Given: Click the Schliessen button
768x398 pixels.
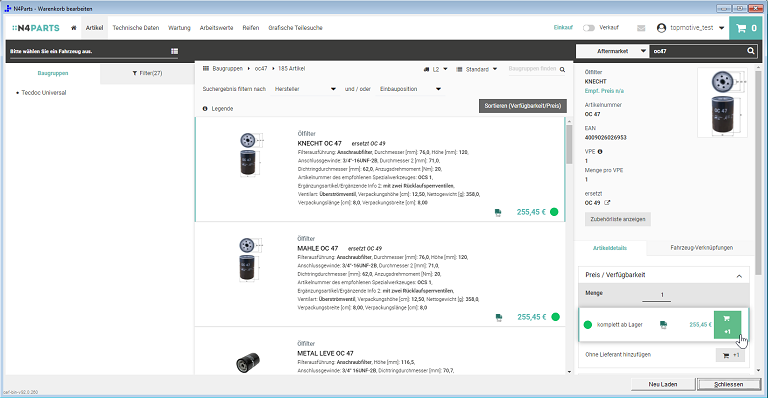Looking at the screenshot, I should pyautogui.click(x=728, y=384).
